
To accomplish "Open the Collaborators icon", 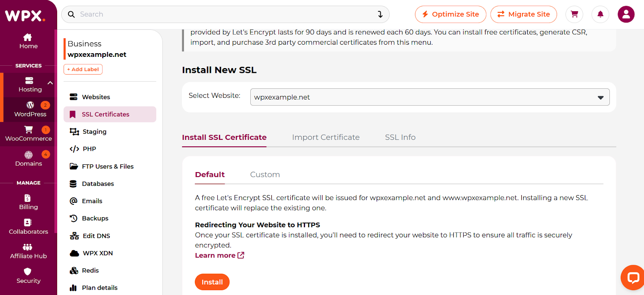I will click(28, 222).
